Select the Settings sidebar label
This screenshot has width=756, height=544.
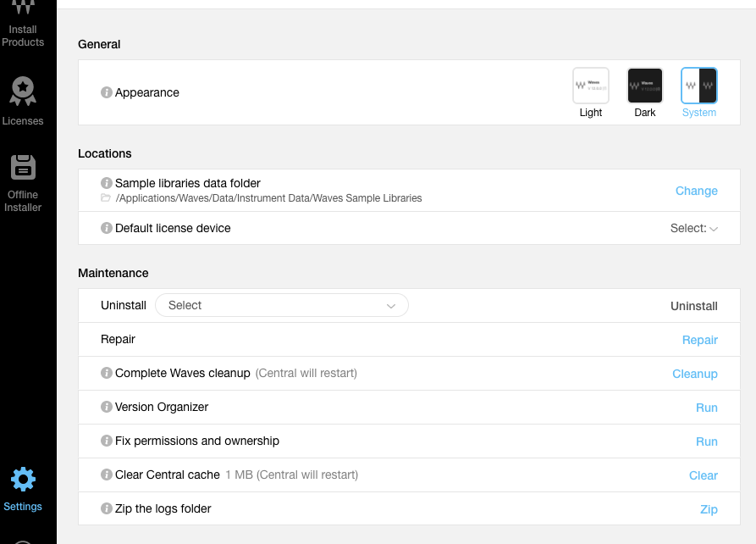pos(23,507)
